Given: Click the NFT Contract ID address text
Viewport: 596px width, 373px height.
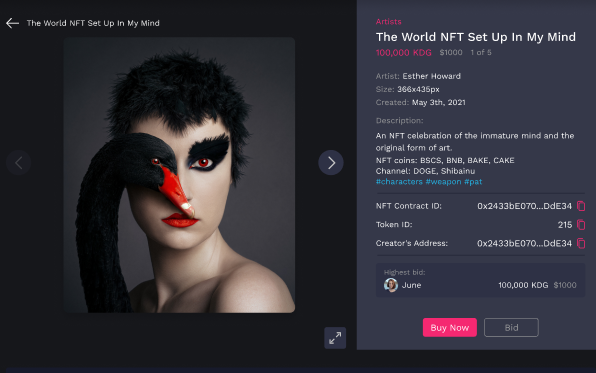Looking at the screenshot, I should (x=524, y=206).
